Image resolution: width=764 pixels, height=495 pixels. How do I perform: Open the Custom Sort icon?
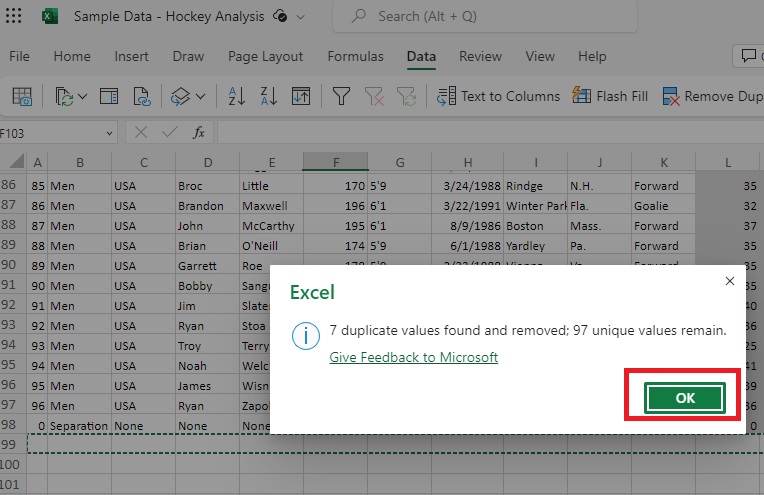pos(301,96)
